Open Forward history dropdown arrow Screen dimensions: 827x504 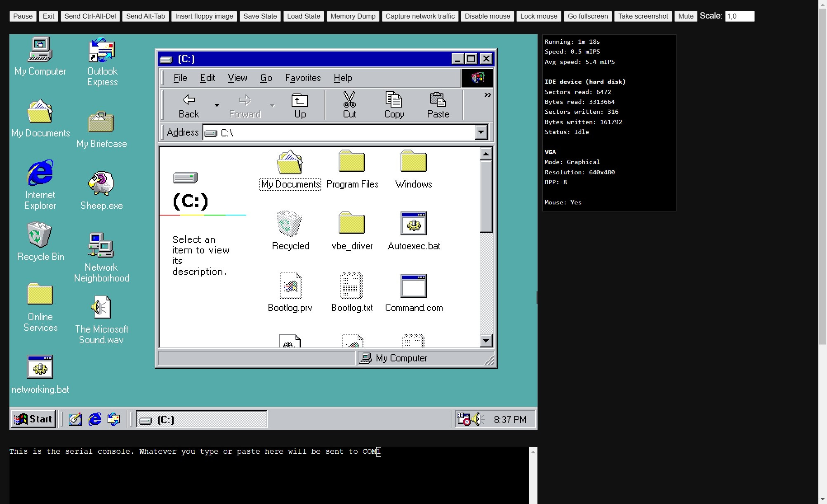pos(272,106)
